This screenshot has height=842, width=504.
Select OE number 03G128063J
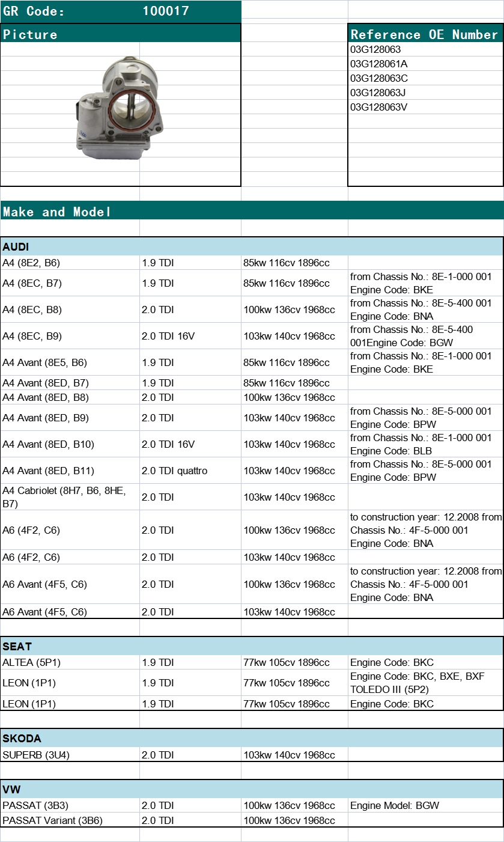pos(425,93)
